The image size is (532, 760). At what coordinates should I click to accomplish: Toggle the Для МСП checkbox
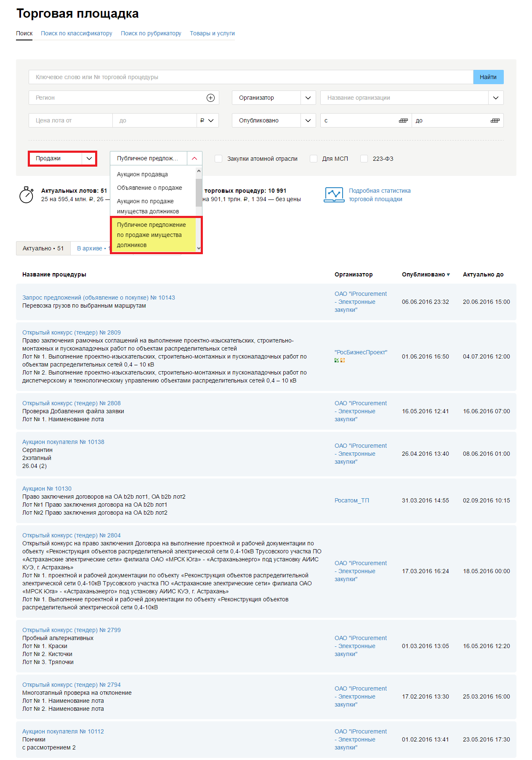coord(314,159)
